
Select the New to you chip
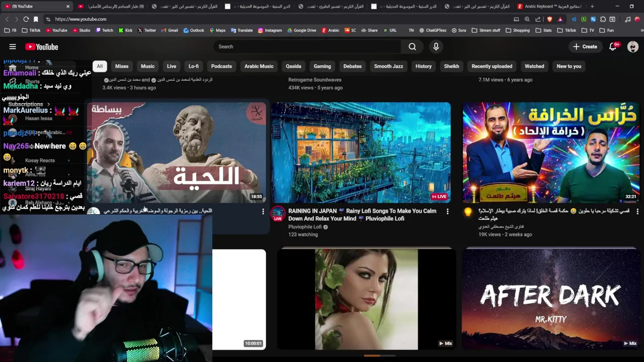[x=569, y=66]
